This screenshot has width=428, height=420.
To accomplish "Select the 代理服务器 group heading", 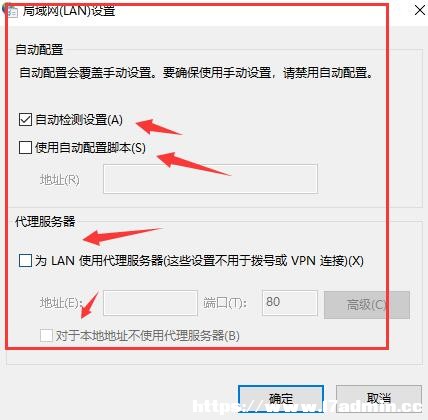I will point(45,221).
